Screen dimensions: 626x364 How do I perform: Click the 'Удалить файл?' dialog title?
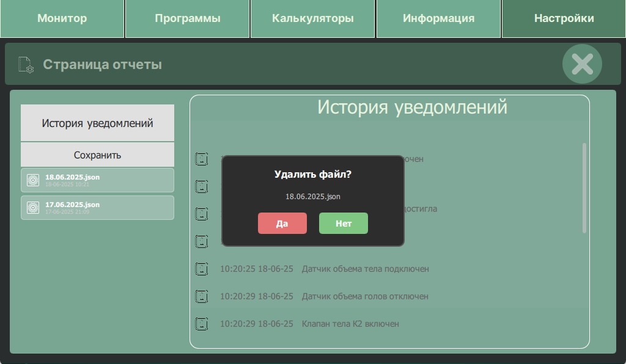point(312,174)
